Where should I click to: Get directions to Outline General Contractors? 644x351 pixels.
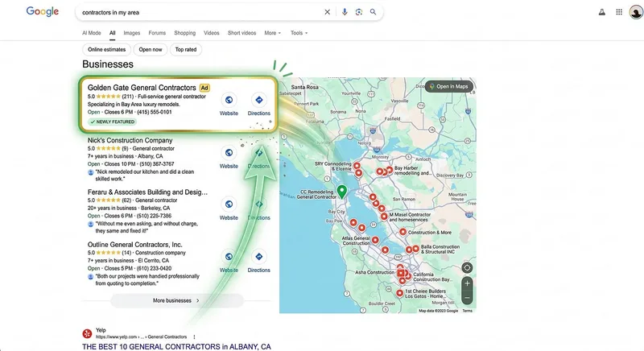[x=258, y=257]
